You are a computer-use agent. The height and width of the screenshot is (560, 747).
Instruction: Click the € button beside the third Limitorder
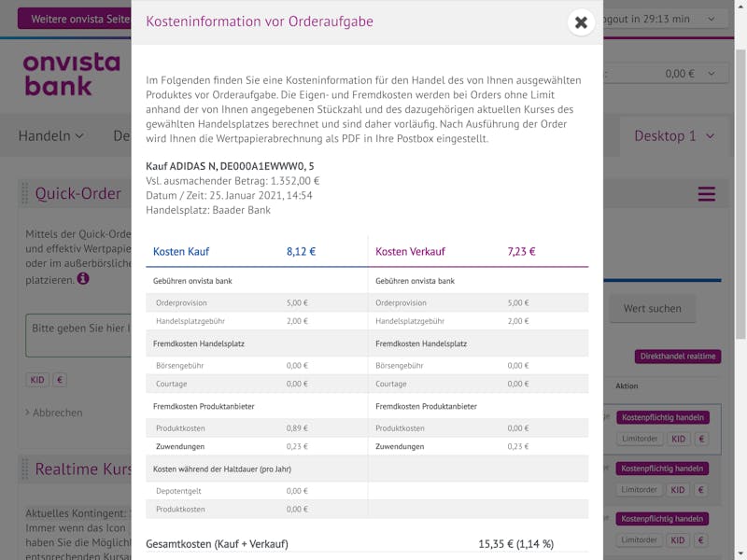tap(701, 540)
